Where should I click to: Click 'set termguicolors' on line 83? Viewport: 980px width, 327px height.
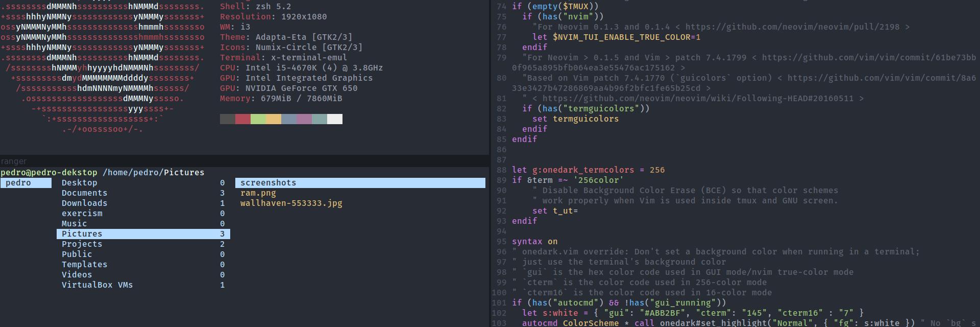click(575, 119)
